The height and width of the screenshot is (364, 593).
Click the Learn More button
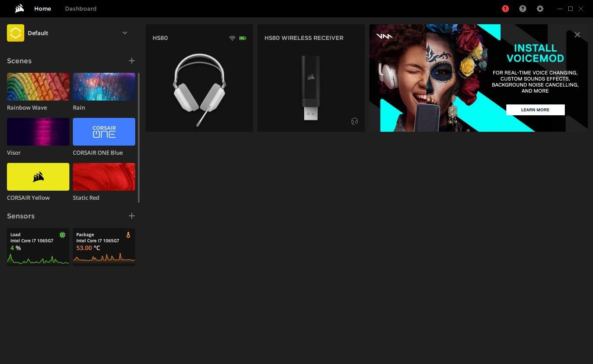point(535,110)
